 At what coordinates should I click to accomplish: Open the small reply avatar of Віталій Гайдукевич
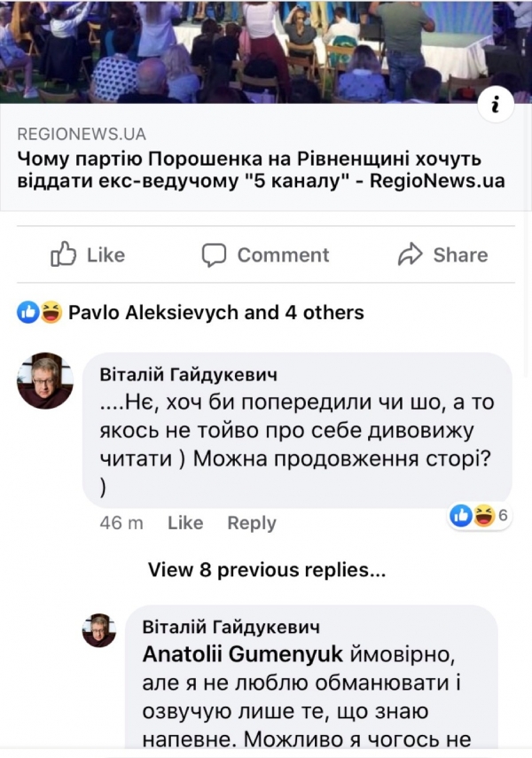[99, 630]
